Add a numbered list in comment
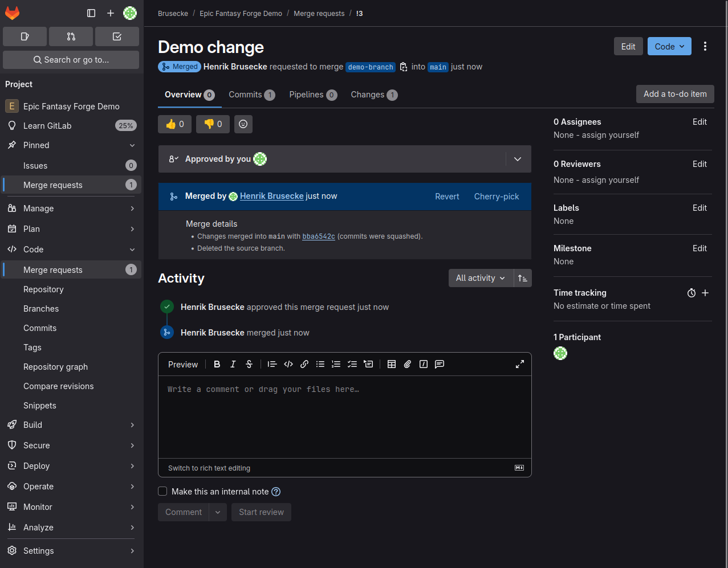 tap(336, 364)
